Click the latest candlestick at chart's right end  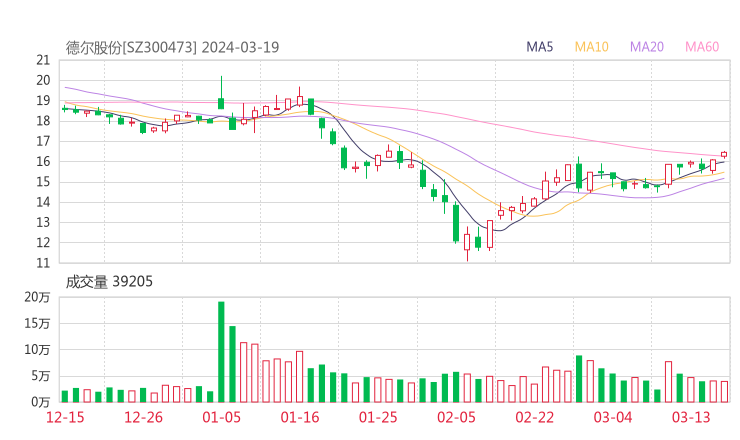click(x=724, y=154)
